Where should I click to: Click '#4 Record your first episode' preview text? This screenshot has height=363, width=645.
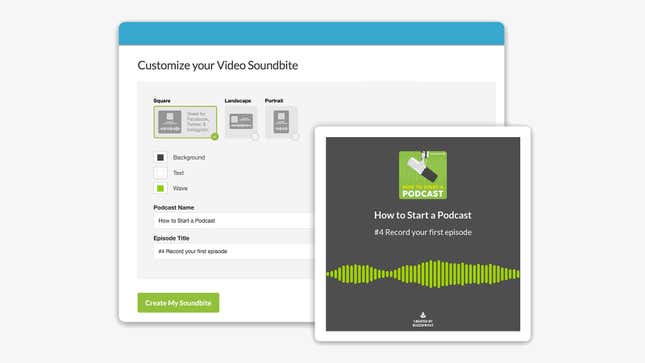tap(423, 232)
